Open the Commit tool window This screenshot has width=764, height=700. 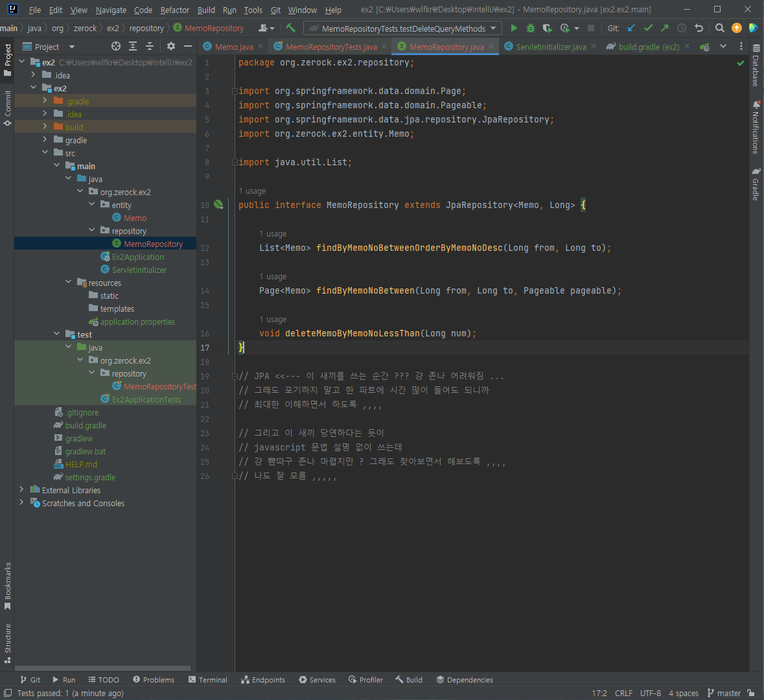[x=7, y=108]
